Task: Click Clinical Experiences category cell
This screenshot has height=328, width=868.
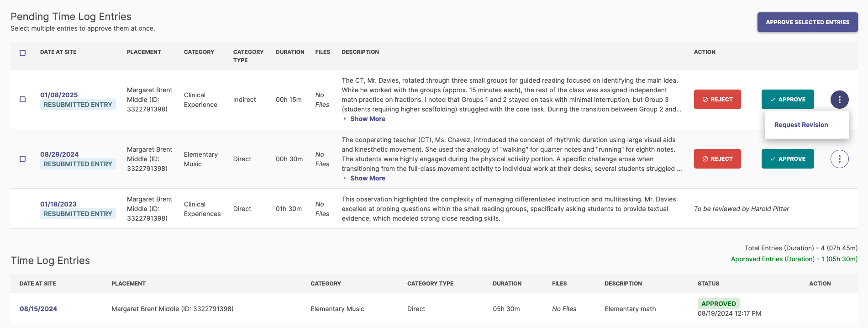Action: 202,209
